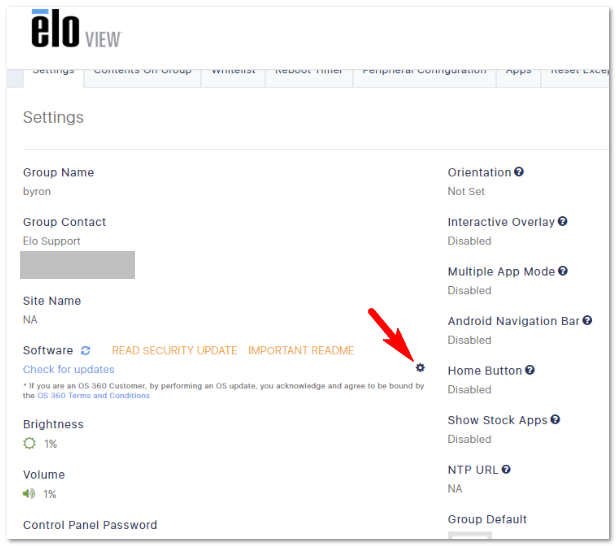Click the Android Navigation Bar help icon
Screen dimensions: 616x546
pos(587,321)
